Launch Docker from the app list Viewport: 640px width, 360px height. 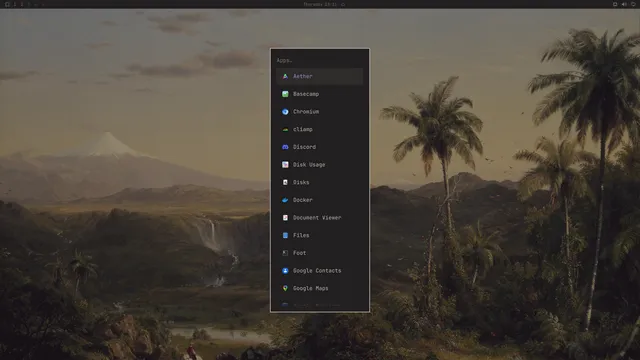click(x=320, y=200)
